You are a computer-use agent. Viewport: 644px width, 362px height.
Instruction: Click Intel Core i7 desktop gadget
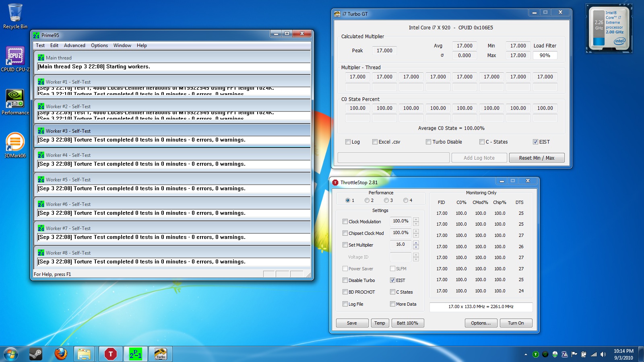[609, 28]
